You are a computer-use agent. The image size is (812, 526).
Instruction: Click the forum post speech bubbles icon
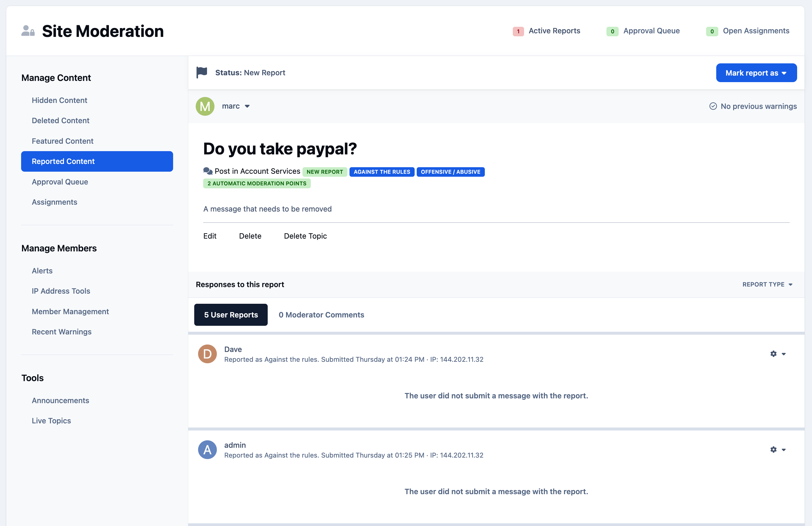pyautogui.click(x=208, y=171)
